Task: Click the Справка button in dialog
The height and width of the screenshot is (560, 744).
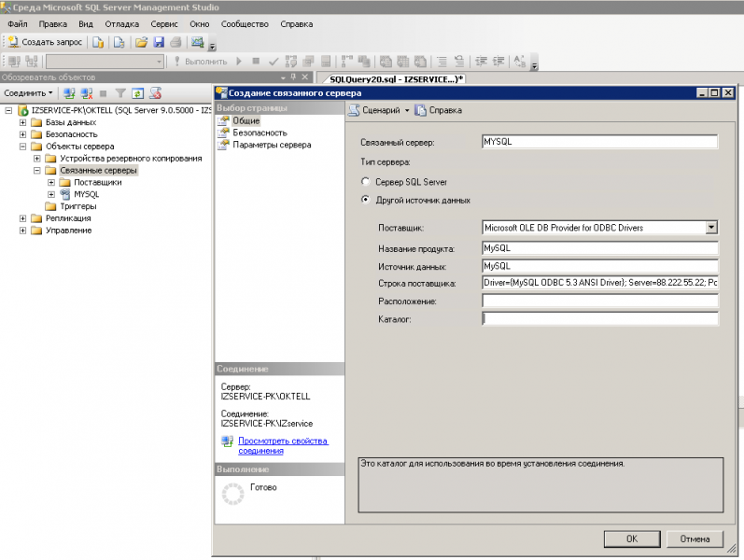Action: (439, 110)
